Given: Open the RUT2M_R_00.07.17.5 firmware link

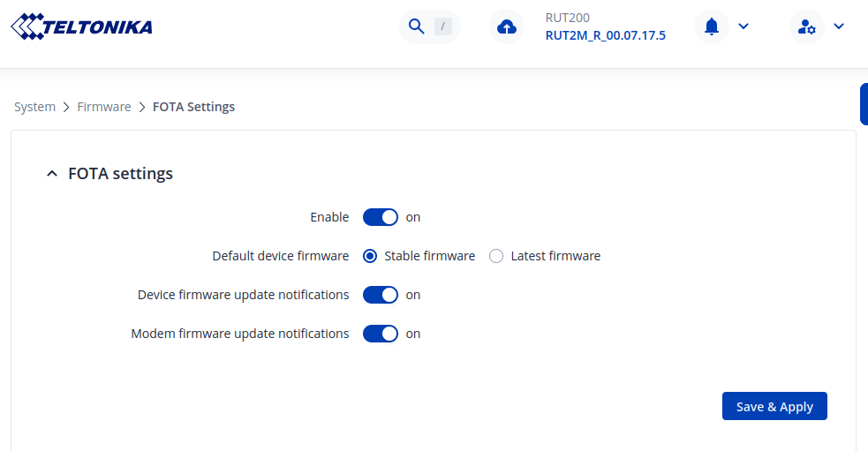Looking at the screenshot, I should point(605,35).
